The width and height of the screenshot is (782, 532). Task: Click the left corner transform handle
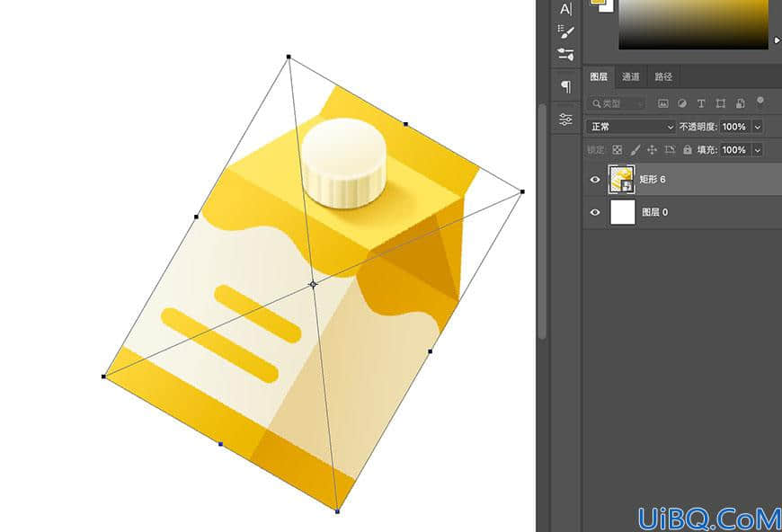pos(103,377)
